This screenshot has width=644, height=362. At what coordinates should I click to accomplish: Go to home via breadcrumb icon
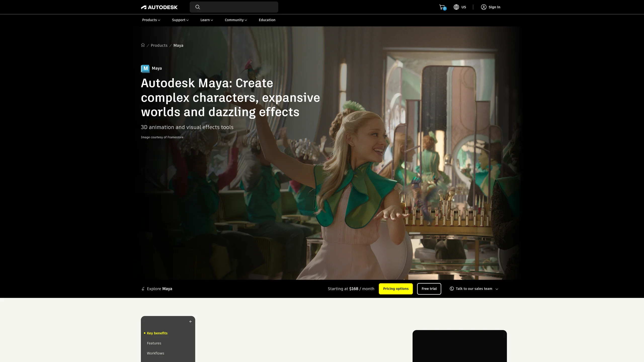click(x=143, y=45)
